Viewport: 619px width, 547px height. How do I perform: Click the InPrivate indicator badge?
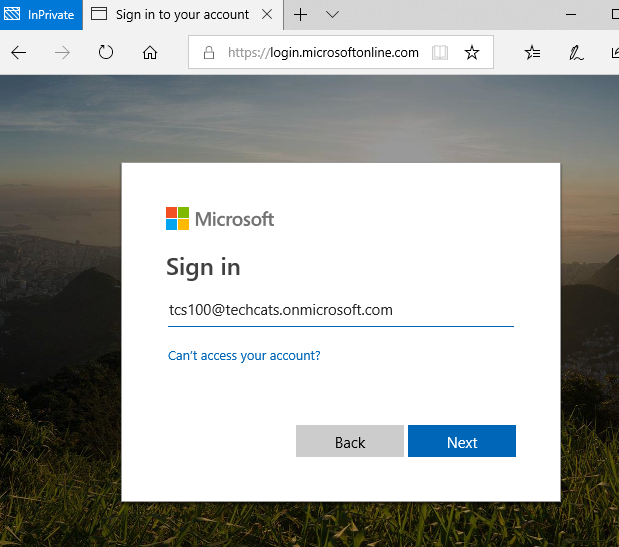pos(41,15)
